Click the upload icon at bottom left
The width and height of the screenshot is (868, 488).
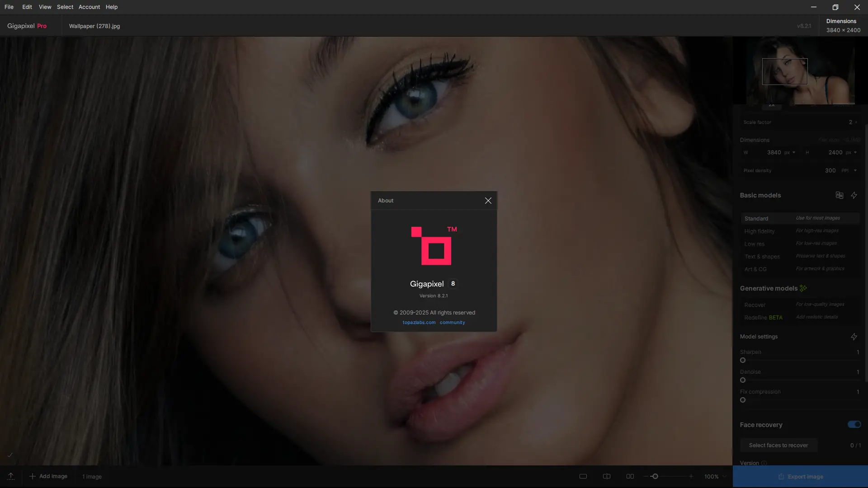[11, 476]
